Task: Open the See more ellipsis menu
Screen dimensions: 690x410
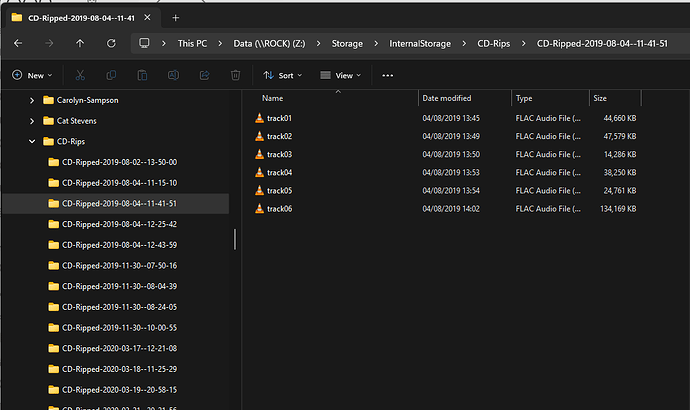Action: (387, 75)
